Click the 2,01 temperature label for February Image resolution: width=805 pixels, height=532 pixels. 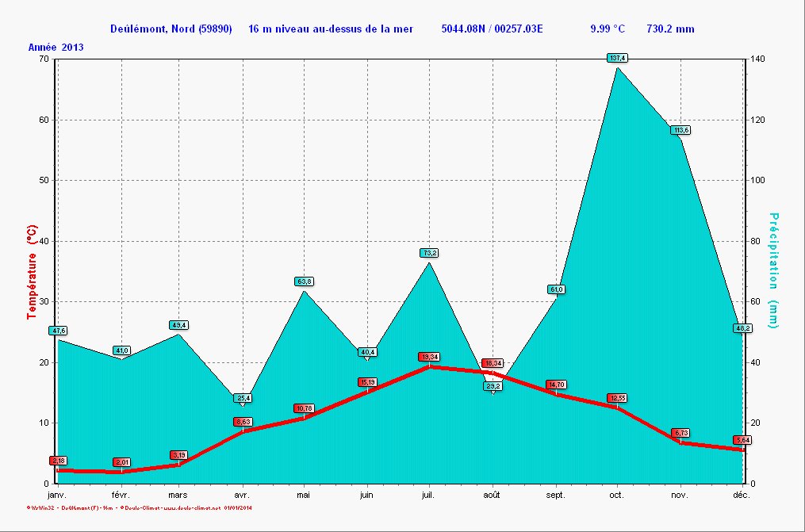pyautogui.click(x=121, y=461)
